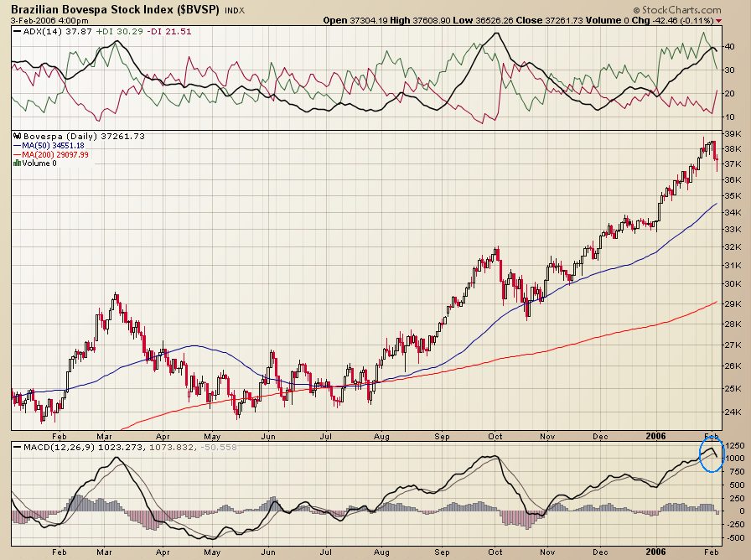The height and width of the screenshot is (560, 751).
Task: Click the 10 label on the ADX axis
Action: (x=730, y=117)
